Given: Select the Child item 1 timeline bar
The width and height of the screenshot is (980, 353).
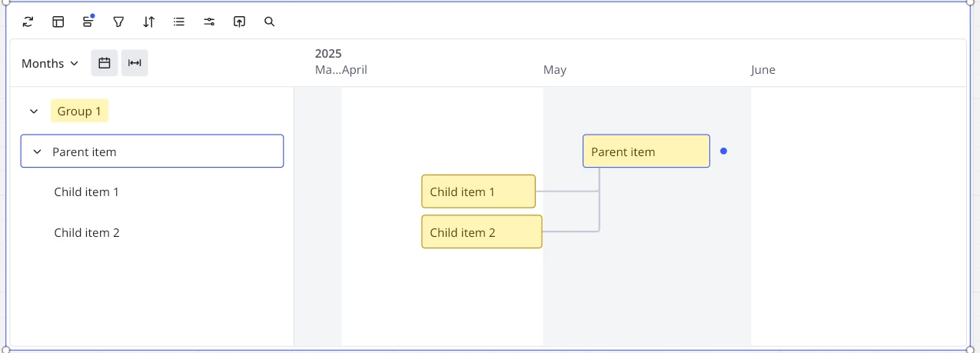Looking at the screenshot, I should click(479, 191).
